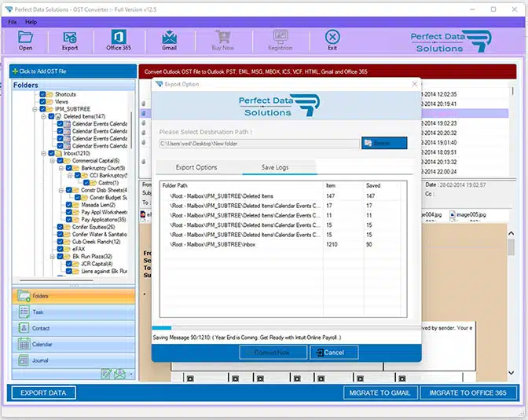Open the Calendar pane icon
The image size is (528, 420).
(x=24, y=344)
